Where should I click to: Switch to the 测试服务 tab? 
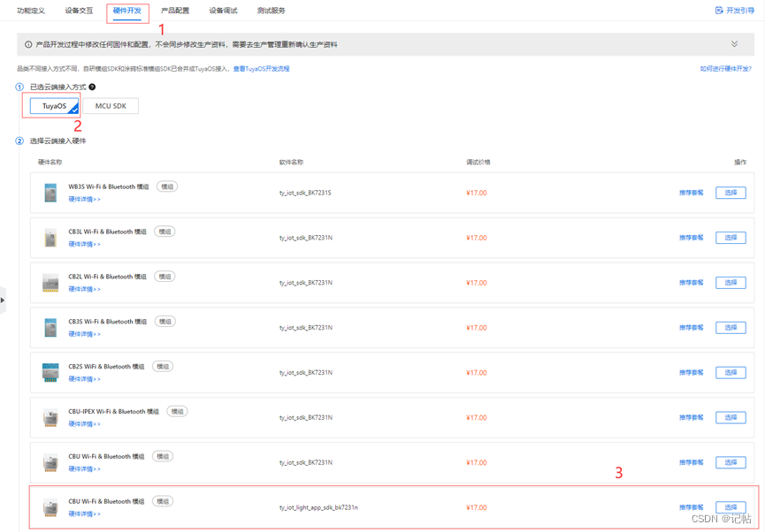click(272, 11)
